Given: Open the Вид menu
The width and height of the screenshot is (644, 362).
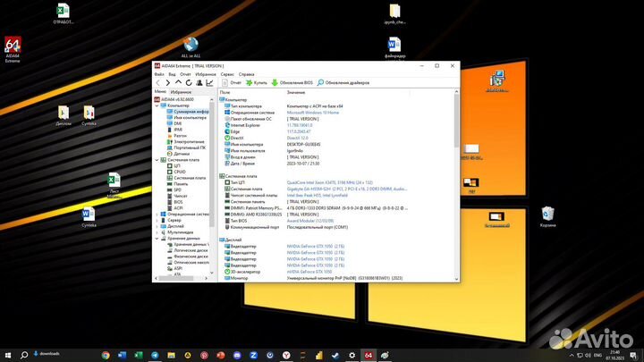Looking at the screenshot, I should [172, 74].
